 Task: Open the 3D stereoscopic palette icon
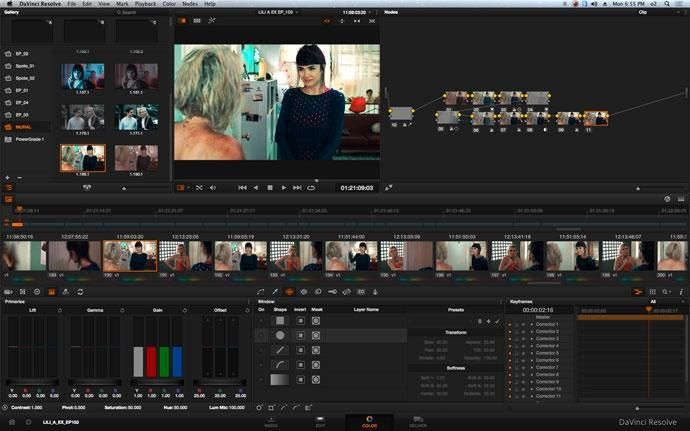point(361,291)
